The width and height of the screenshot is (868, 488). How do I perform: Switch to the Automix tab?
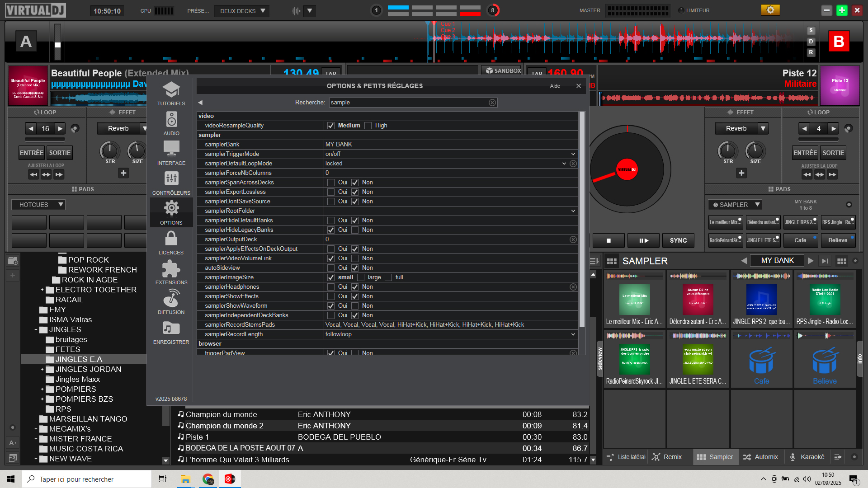click(760, 457)
